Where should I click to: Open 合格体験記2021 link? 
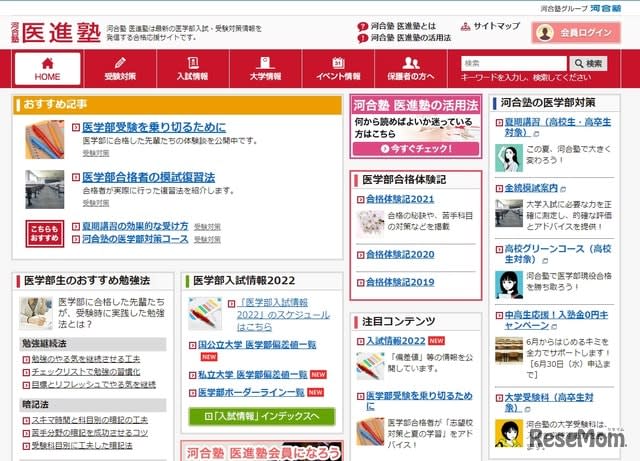pos(400,199)
